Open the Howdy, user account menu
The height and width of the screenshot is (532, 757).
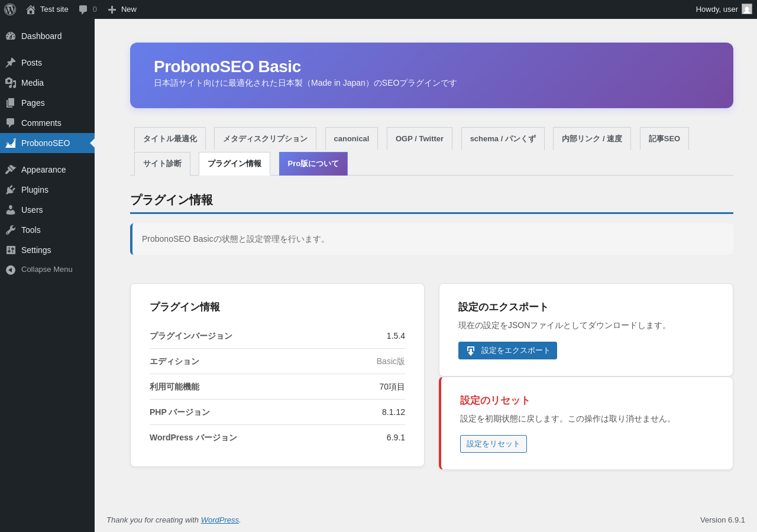pyautogui.click(x=716, y=9)
